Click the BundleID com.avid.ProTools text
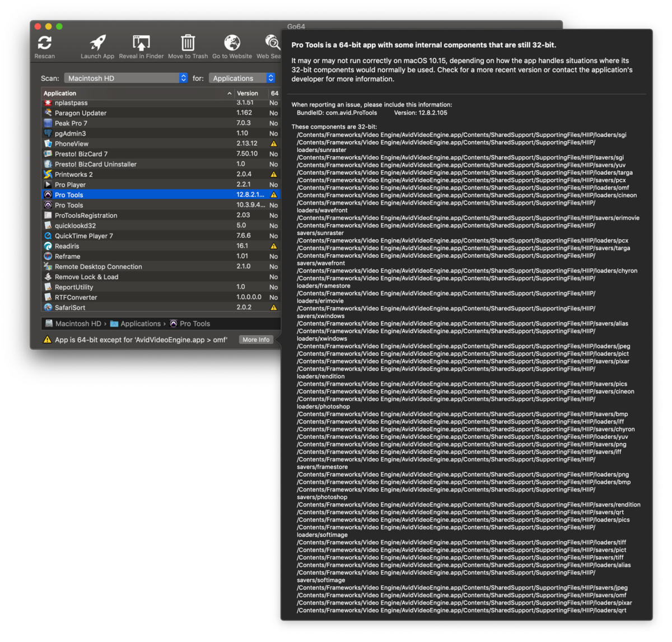This screenshot has width=672, height=642. point(337,113)
